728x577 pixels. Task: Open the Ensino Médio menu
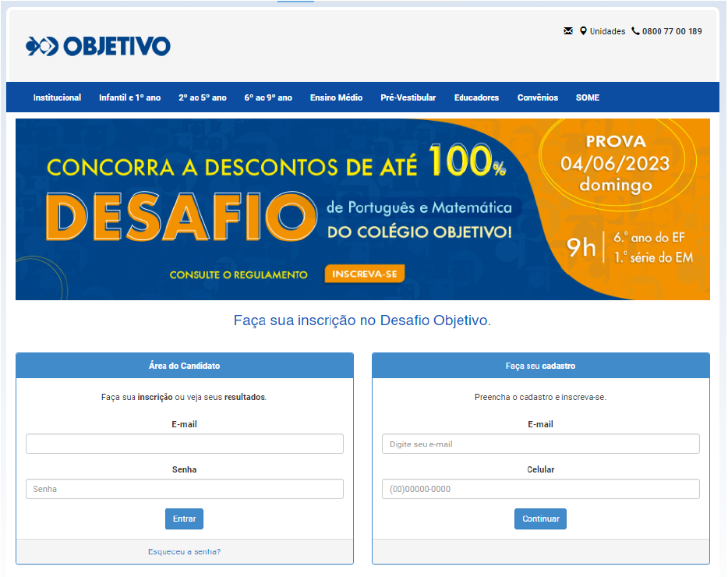point(336,97)
